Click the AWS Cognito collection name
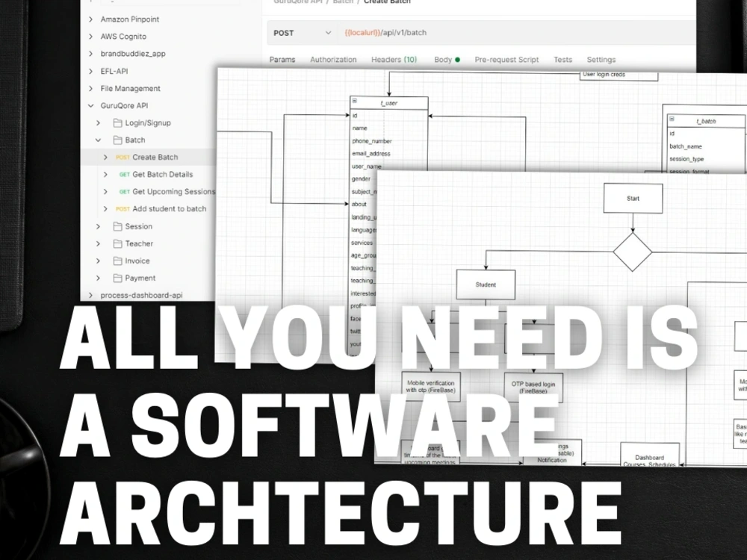Image resolution: width=747 pixels, height=560 pixels. 123,36
